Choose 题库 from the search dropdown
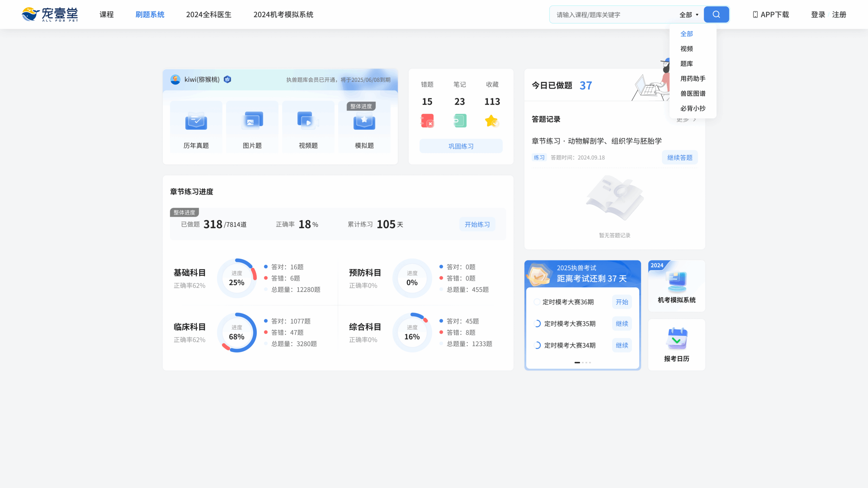The image size is (868, 488). [x=687, y=64]
